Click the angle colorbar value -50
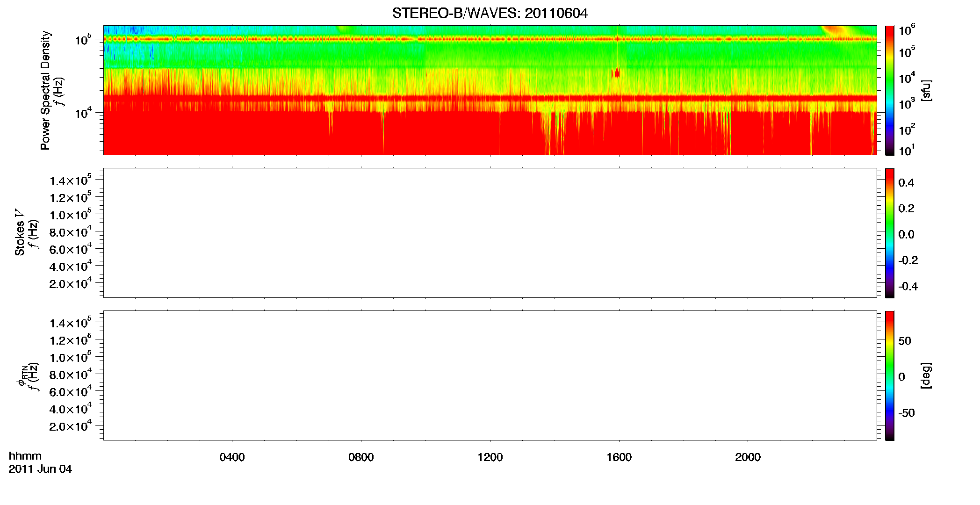980x505 pixels. point(907,413)
